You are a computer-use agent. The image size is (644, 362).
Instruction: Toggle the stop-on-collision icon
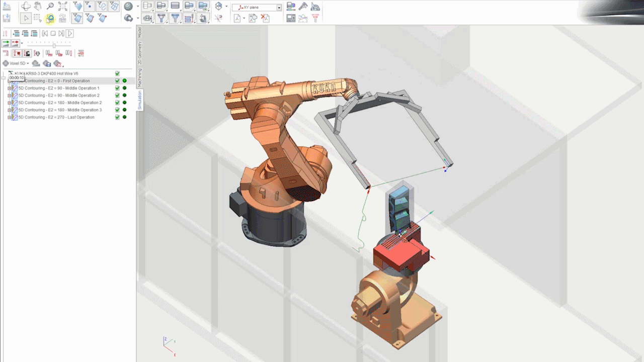pyautogui.click(x=17, y=53)
